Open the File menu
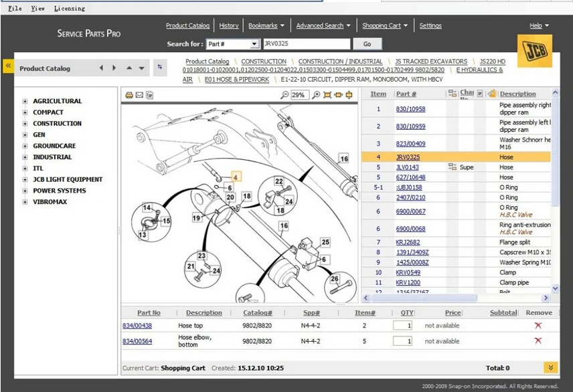The width and height of the screenshot is (573, 392). coord(15,9)
